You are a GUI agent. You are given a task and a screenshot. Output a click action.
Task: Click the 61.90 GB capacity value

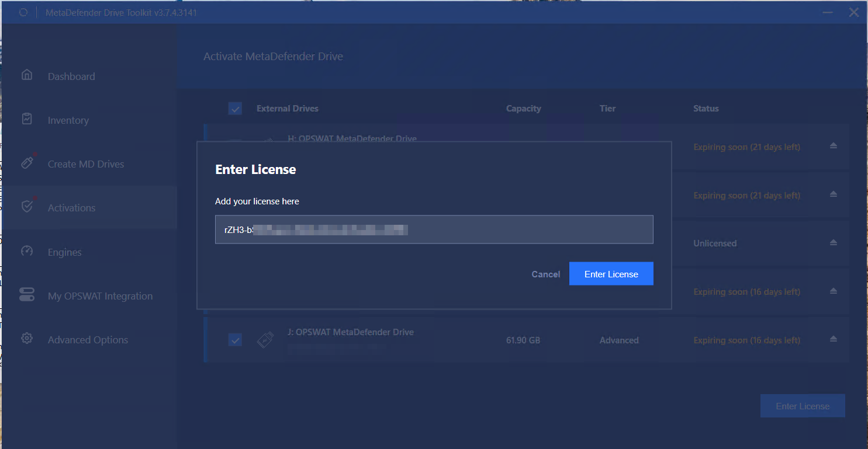[523, 340]
